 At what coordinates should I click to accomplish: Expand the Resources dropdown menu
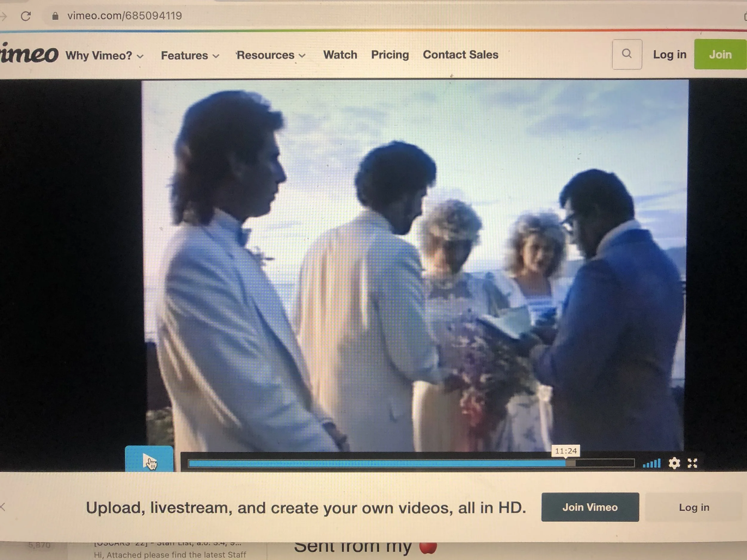click(x=271, y=55)
